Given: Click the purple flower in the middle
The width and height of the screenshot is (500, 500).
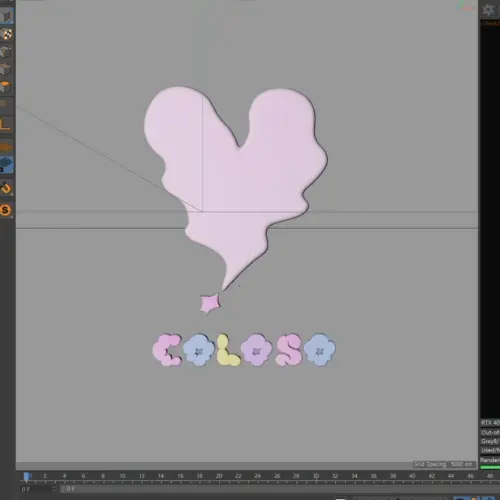Looking at the screenshot, I should [256, 351].
